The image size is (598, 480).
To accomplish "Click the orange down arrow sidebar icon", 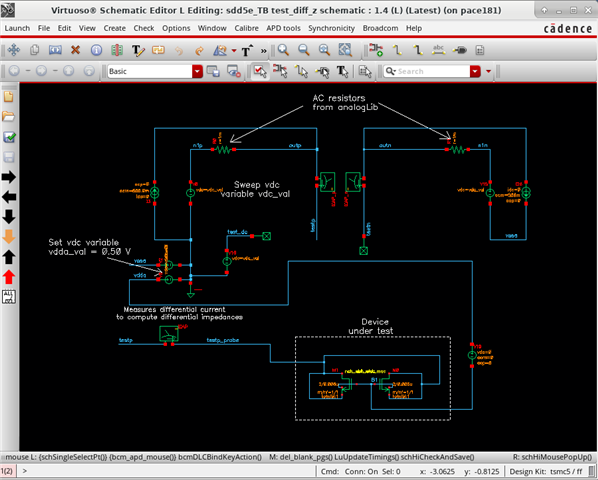I will point(9,237).
